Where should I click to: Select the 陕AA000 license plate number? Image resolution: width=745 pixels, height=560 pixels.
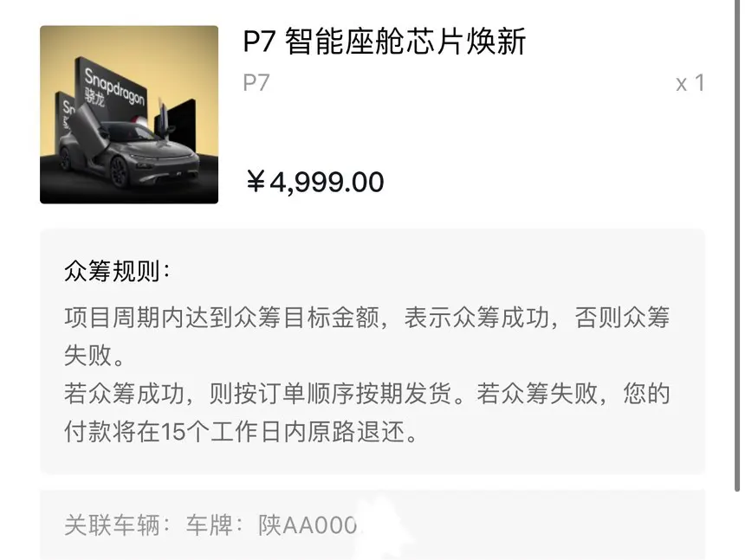click(x=308, y=525)
